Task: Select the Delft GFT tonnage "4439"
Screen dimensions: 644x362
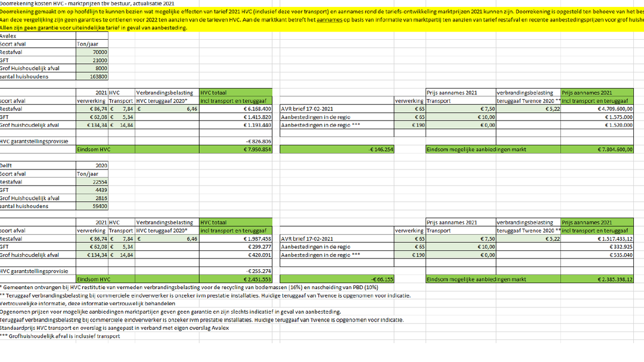Action: (93, 190)
